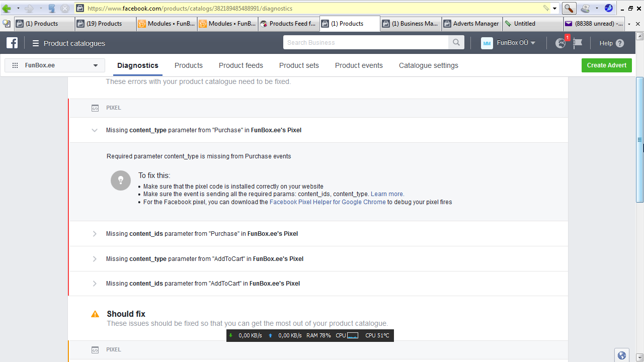Click the PIXEL section header under Should fix
Screen dimensions: 644x362
(x=318, y=350)
